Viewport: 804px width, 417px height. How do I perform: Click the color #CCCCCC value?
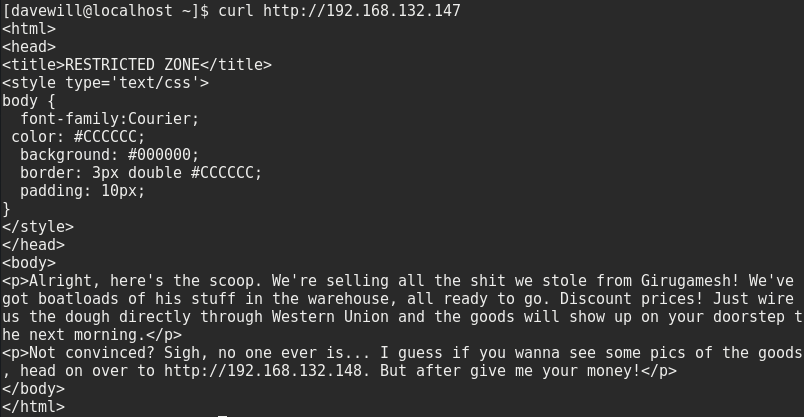(105, 137)
